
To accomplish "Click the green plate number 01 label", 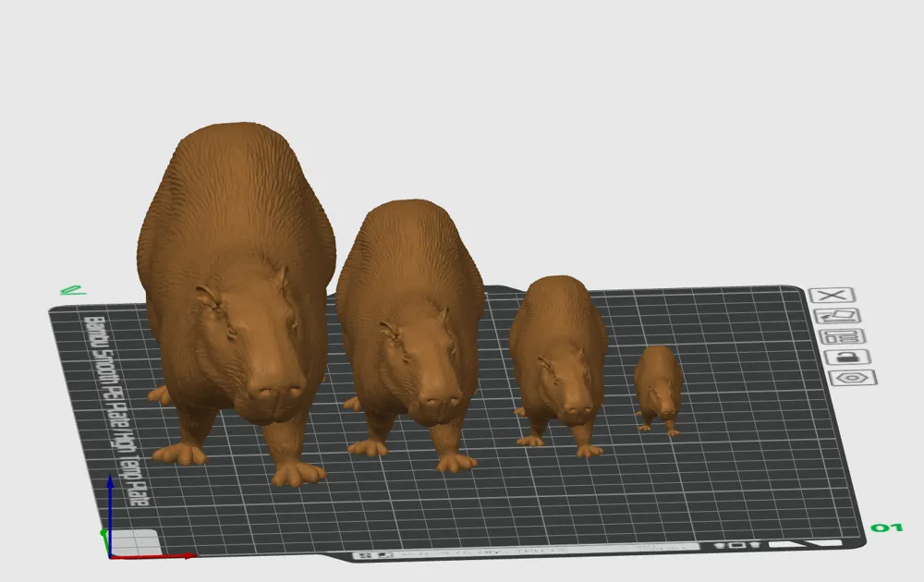I will pyautogui.click(x=887, y=527).
